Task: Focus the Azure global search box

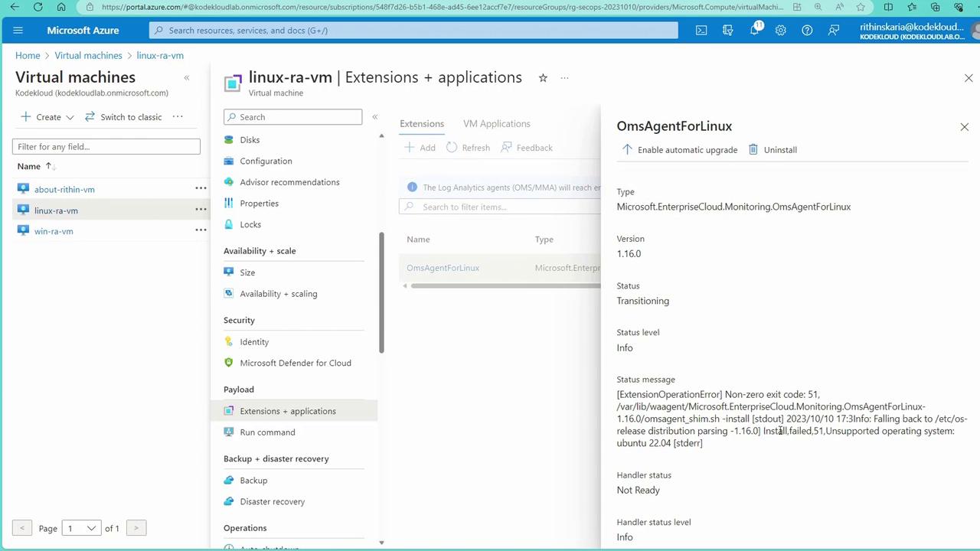Action: click(x=413, y=31)
